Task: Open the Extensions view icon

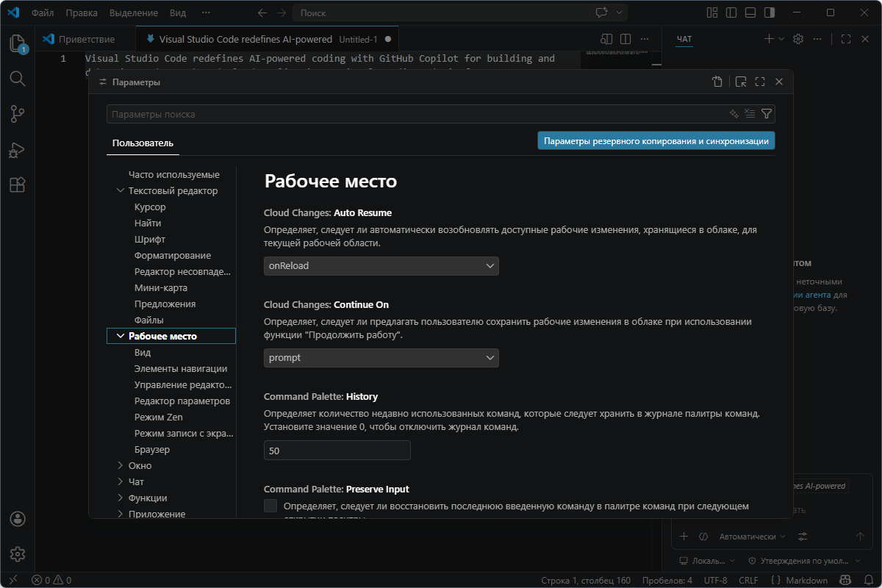Action: click(18, 185)
